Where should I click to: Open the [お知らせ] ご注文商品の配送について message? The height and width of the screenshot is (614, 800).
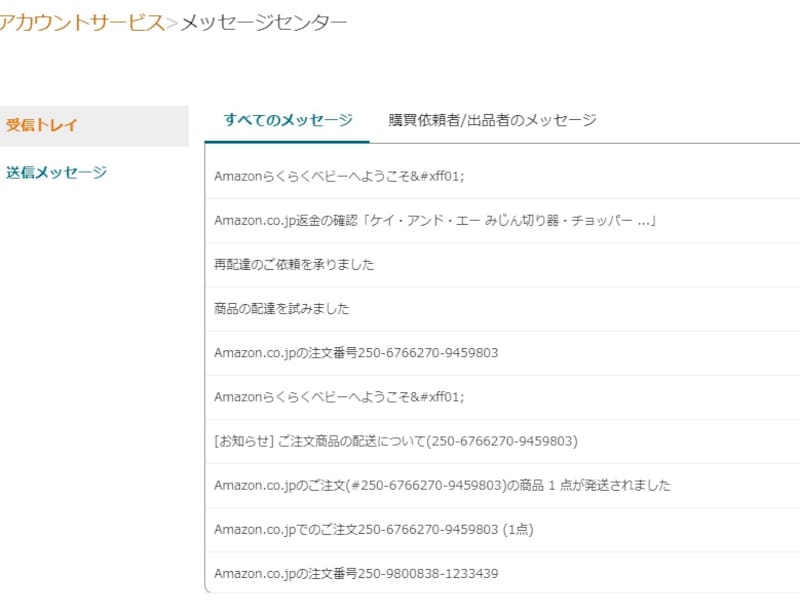[x=396, y=441]
